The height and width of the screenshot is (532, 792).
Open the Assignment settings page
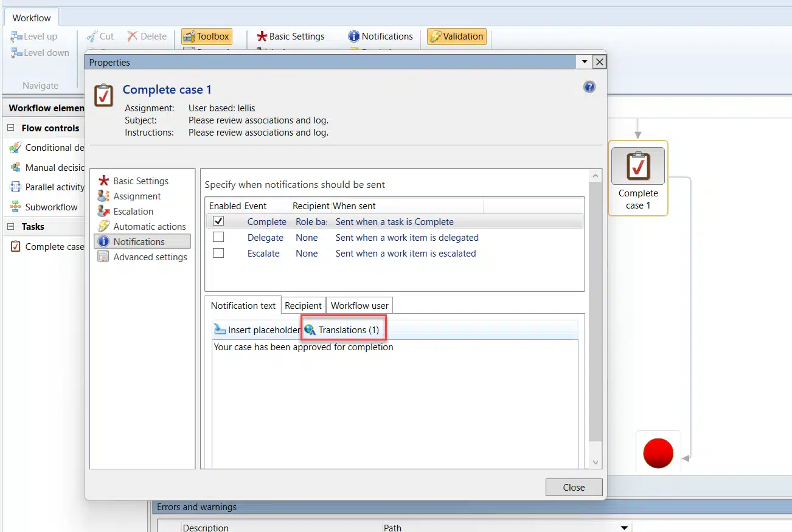pos(136,196)
